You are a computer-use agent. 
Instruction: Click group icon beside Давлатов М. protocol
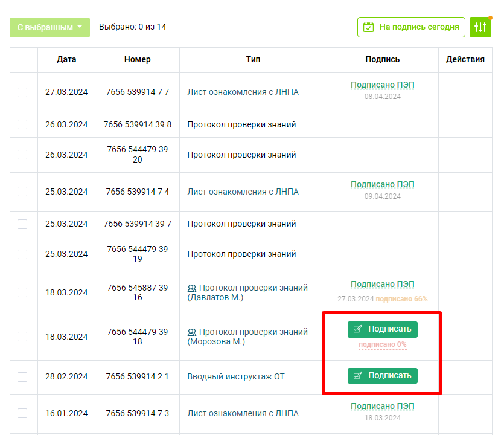192,288
